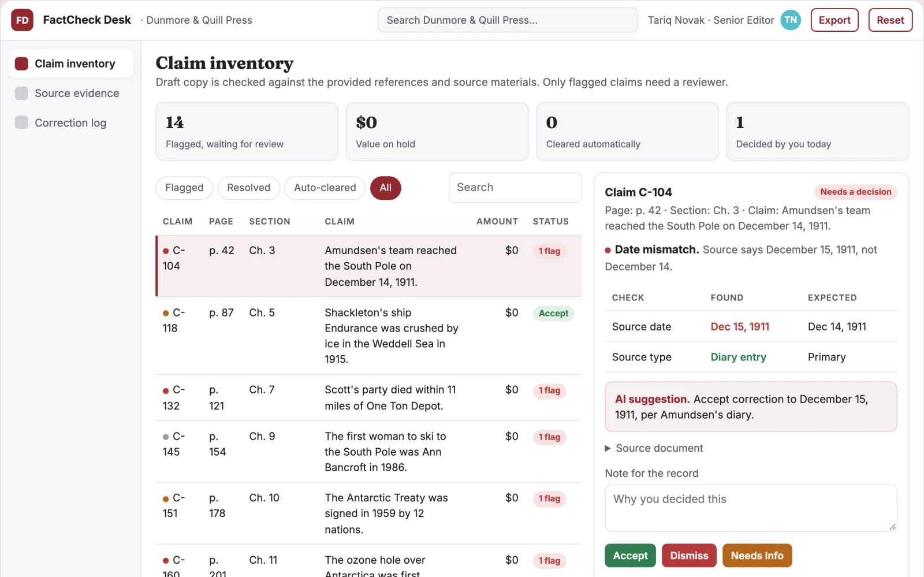Open the TN user avatar

(x=791, y=20)
